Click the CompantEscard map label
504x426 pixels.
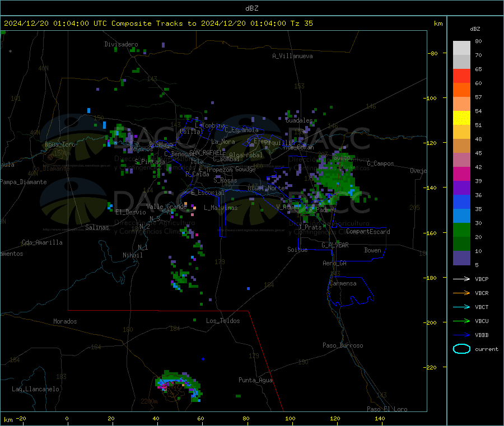(368, 231)
